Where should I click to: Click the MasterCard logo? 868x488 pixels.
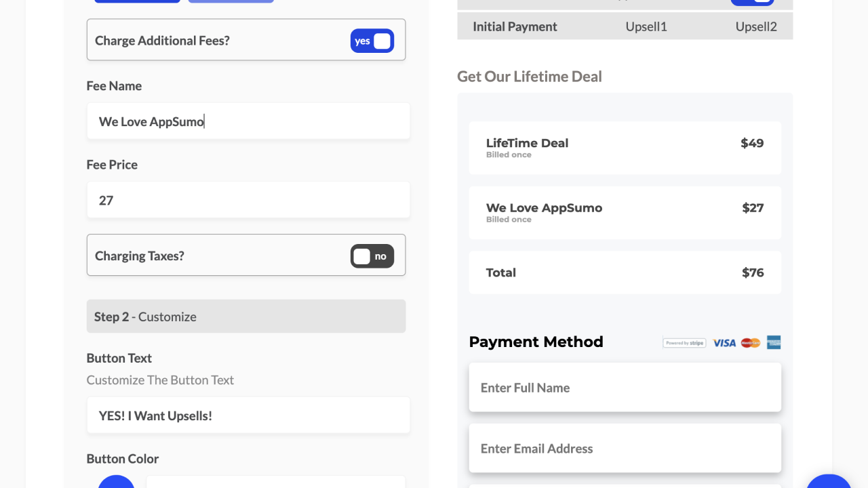click(x=750, y=343)
